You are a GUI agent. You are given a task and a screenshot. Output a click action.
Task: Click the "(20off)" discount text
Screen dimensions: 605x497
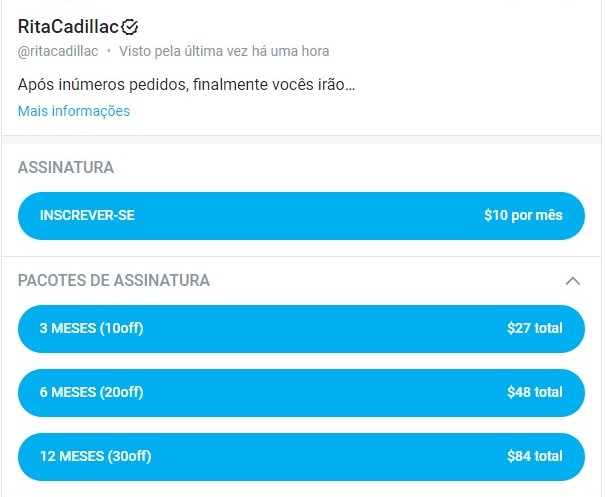pyautogui.click(x=122, y=392)
